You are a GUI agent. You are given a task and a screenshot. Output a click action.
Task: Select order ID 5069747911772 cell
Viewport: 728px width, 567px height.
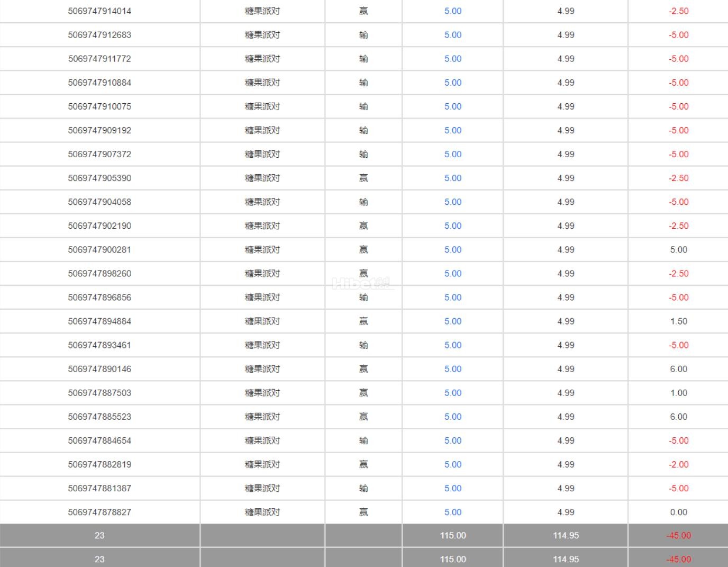pyautogui.click(x=99, y=59)
